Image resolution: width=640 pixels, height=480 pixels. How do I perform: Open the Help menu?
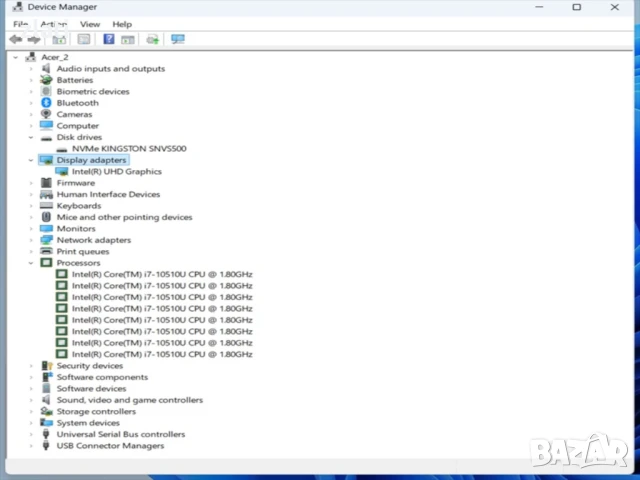point(122,24)
